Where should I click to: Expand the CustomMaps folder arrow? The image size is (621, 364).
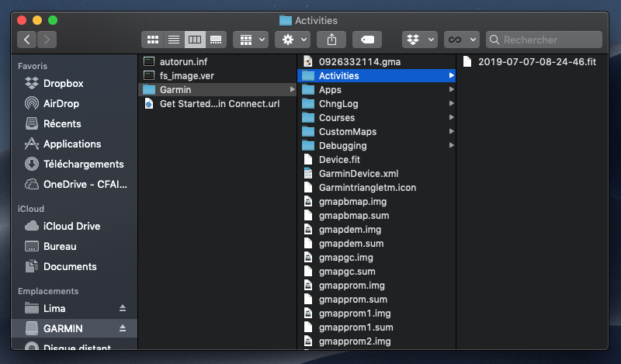[451, 131]
